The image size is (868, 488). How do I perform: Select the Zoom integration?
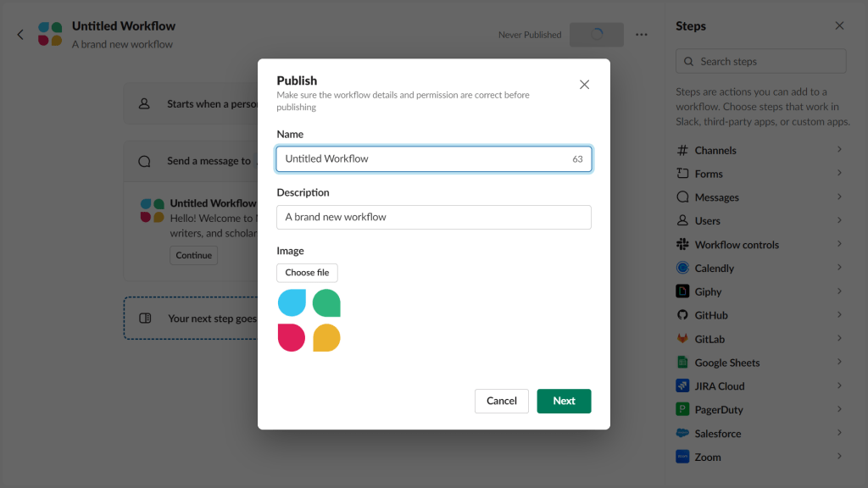707,456
